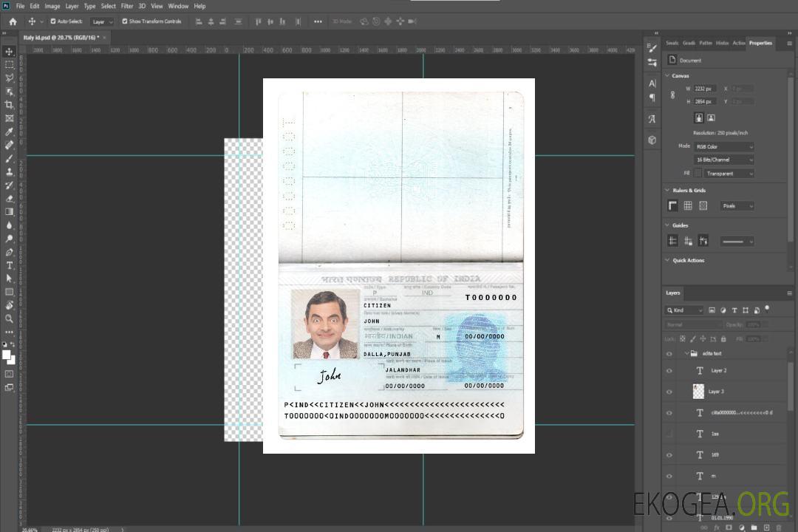Open the 3D cube panel icon
798x532 pixels.
click(x=652, y=140)
